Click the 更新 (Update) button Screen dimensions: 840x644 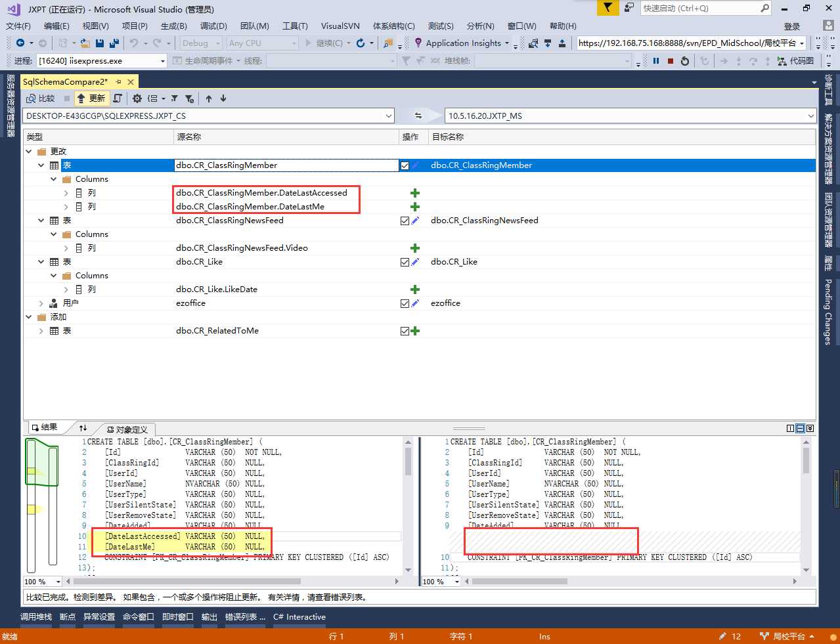(x=91, y=98)
